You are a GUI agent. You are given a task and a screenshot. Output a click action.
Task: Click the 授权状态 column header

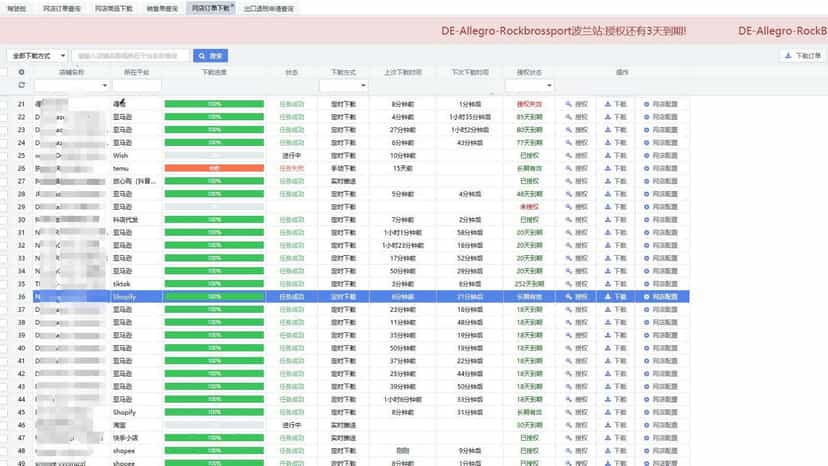tap(529, 72)
